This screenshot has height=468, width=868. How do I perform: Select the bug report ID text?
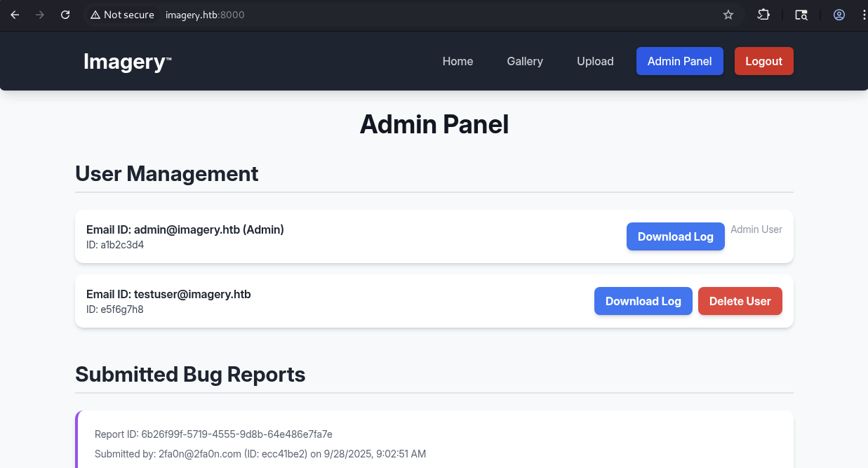[x=236, y=434]
